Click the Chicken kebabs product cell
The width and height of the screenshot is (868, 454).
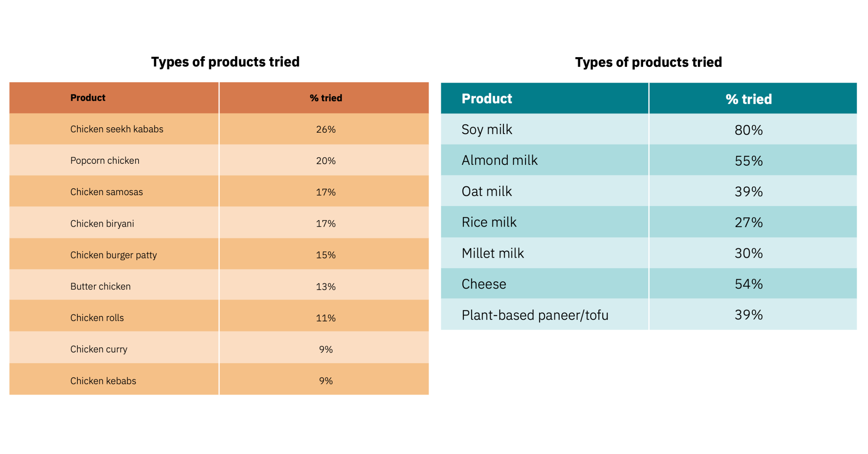pyautogui.click(x=103, y=381)
